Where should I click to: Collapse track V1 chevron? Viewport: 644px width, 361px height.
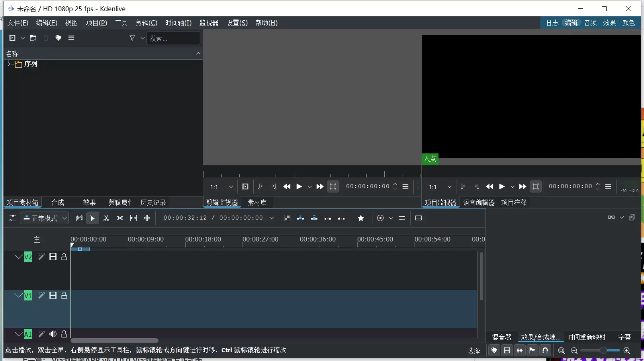point(18,295)
